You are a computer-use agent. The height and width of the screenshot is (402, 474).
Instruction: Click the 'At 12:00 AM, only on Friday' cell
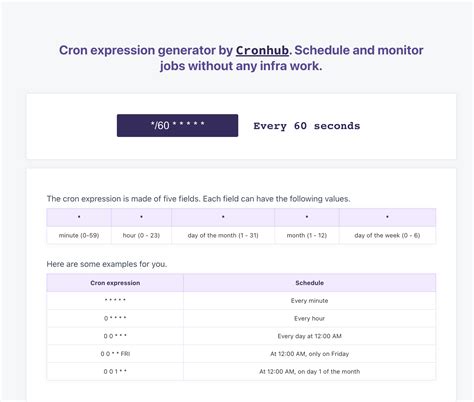(309, 354)
